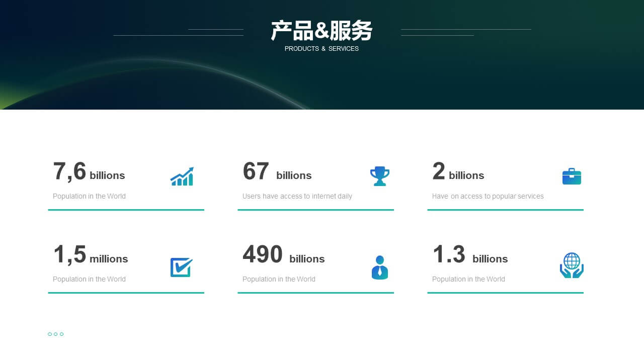Select the globe in hands icon beside 1.3 billions
644x362 pixels.
tap(572, 265)
